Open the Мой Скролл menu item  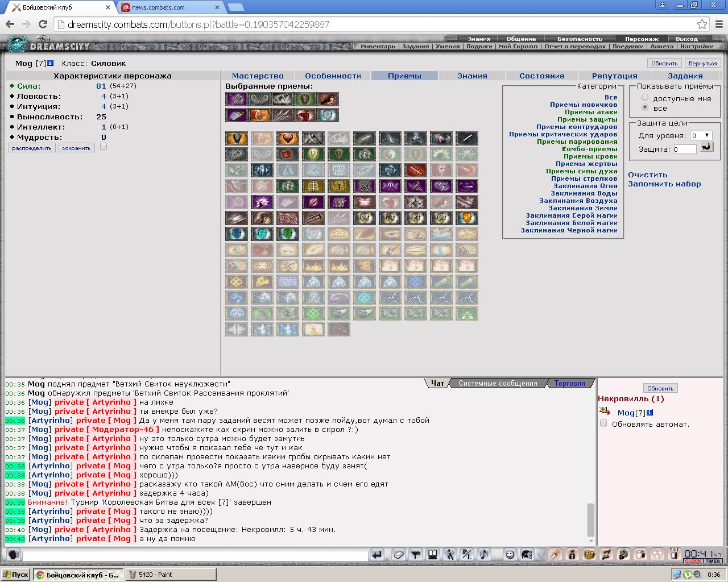click(x=518, y=47)
